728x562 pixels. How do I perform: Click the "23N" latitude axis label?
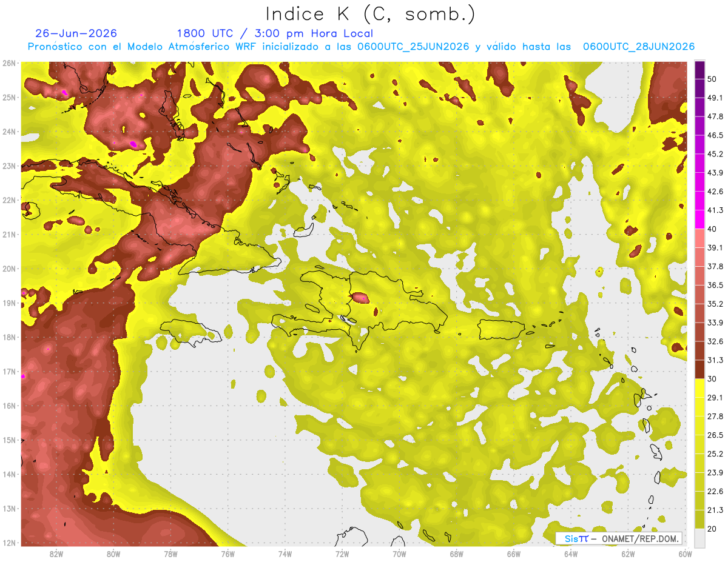click(x=10, y=166)
